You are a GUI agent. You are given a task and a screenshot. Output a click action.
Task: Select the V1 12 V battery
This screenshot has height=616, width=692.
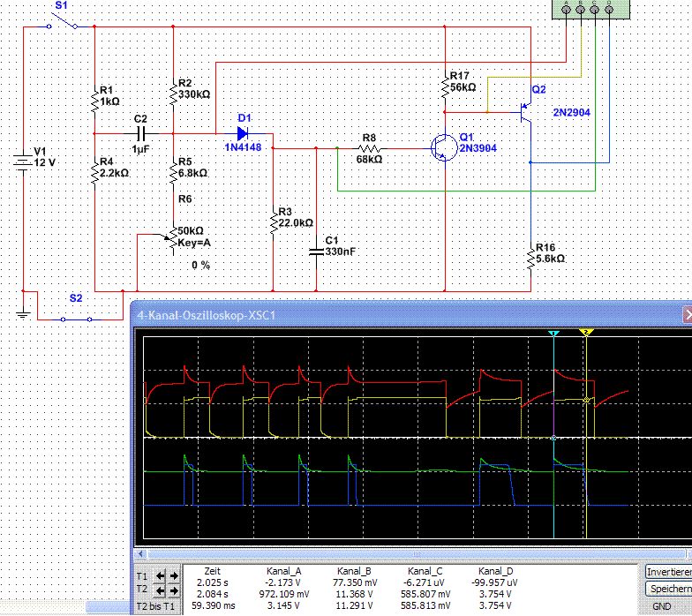click(x=21, y=162)
